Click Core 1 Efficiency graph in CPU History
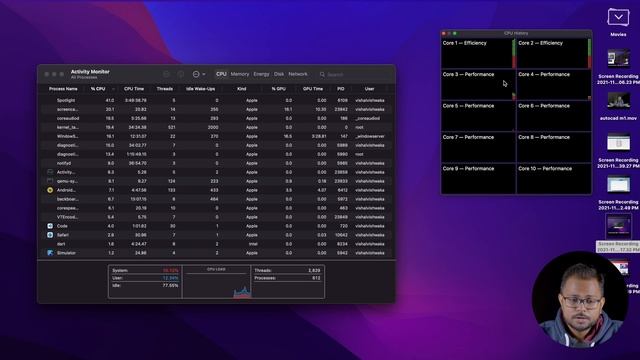The width and height of the screenshot is (640, 360). [x=479, y=53]
